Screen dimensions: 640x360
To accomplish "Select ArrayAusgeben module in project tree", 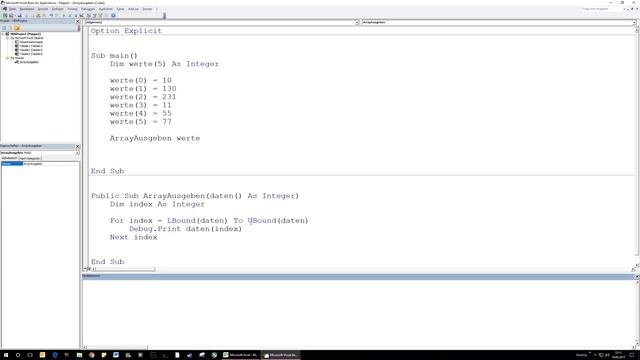I will point(29,62).
